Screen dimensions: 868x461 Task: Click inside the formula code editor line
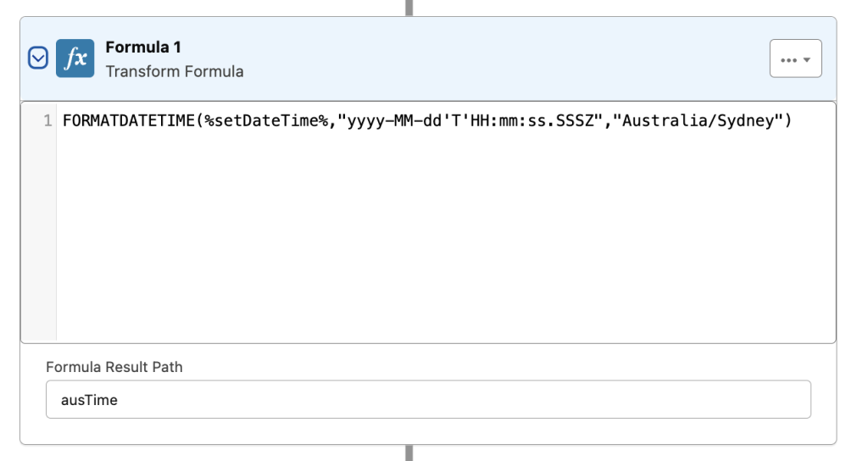(427, 120)
